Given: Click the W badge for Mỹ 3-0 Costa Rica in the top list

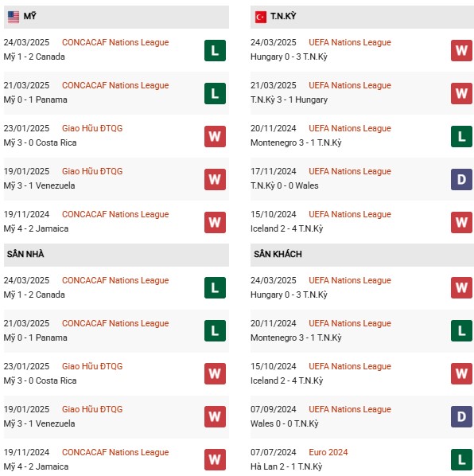Looking at the screenshot, I should point(215,136).
